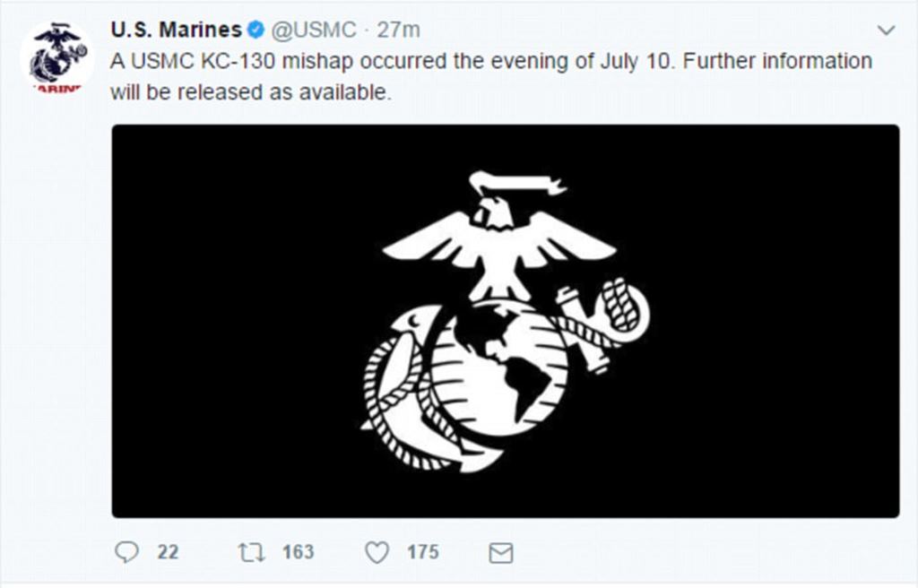Screen dimensions: 918x588
Task: Click the blue verified badge
Action: click(x=255, y=30)
